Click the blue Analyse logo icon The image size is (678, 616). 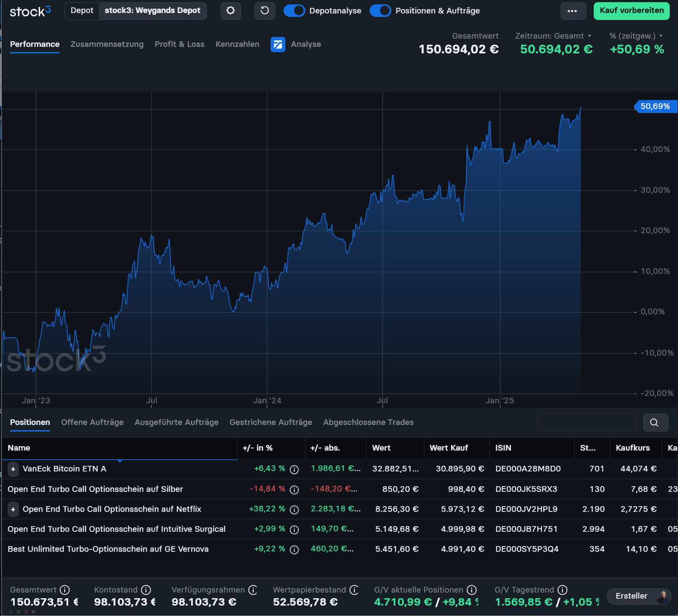pyautogui.click(x=278, y=44)
